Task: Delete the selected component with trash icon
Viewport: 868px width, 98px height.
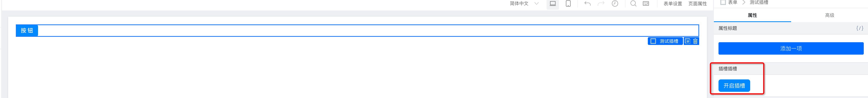Action: [695, 41]
